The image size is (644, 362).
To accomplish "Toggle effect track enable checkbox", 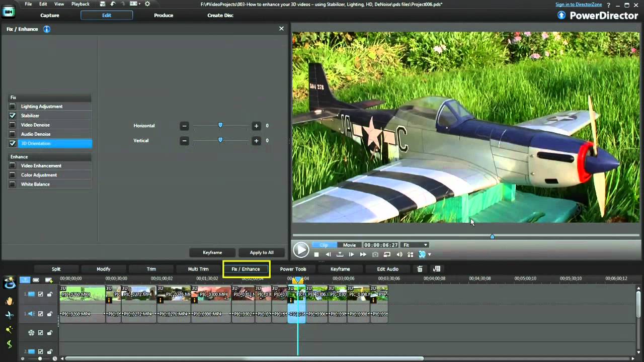I will 41,332.
